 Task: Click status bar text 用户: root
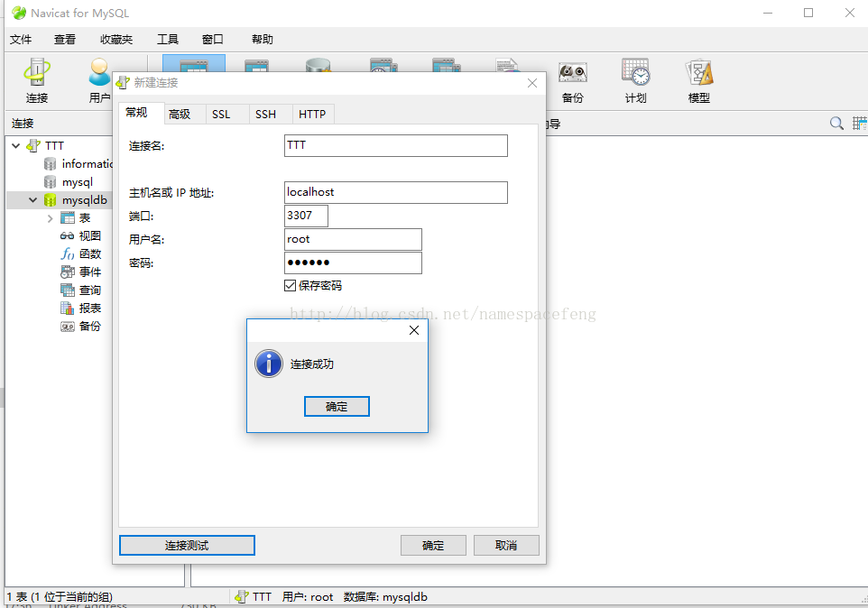308,597
